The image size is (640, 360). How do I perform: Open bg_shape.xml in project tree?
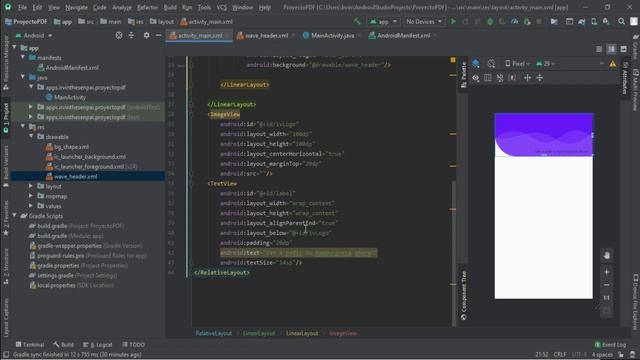71,147
